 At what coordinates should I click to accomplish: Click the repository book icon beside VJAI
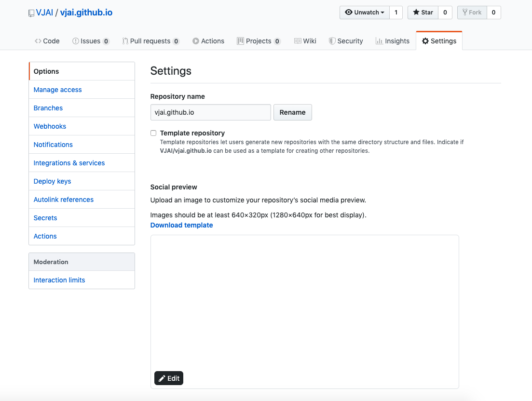[x=31, y=13]
